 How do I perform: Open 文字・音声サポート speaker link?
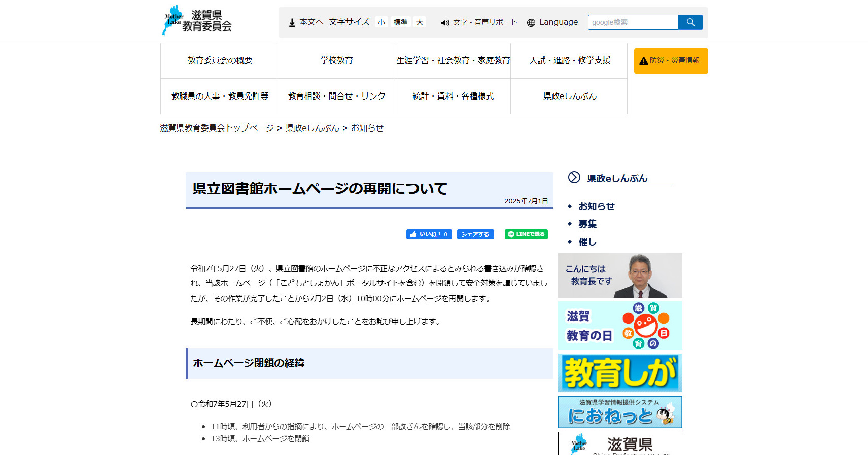tap(479, 22)
